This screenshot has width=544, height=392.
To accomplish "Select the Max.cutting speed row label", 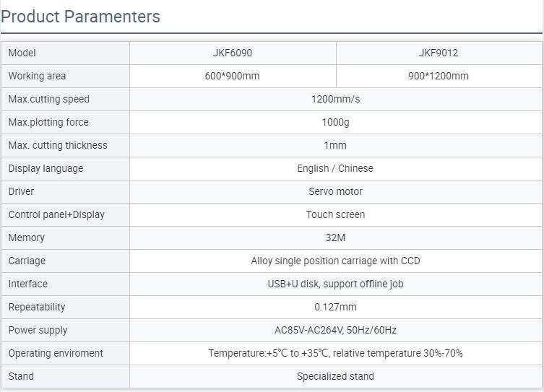I will (x=49, y=99).
